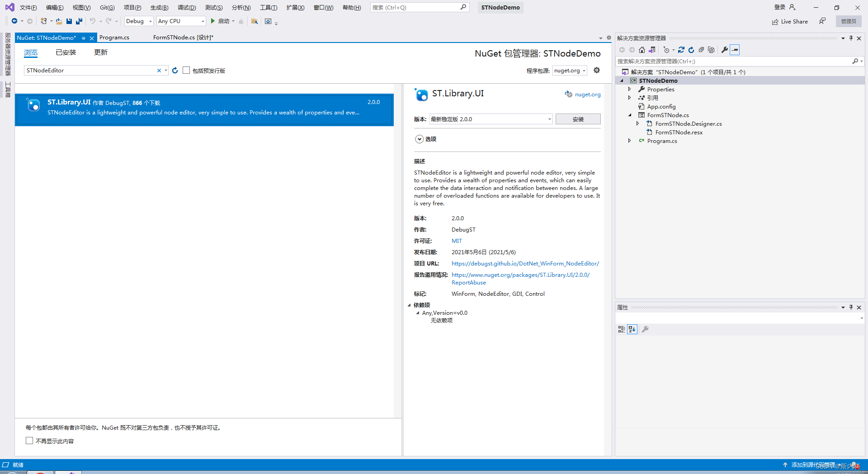
Task: Collapse the FormSTNode.cs tree node
Action: 629,115
